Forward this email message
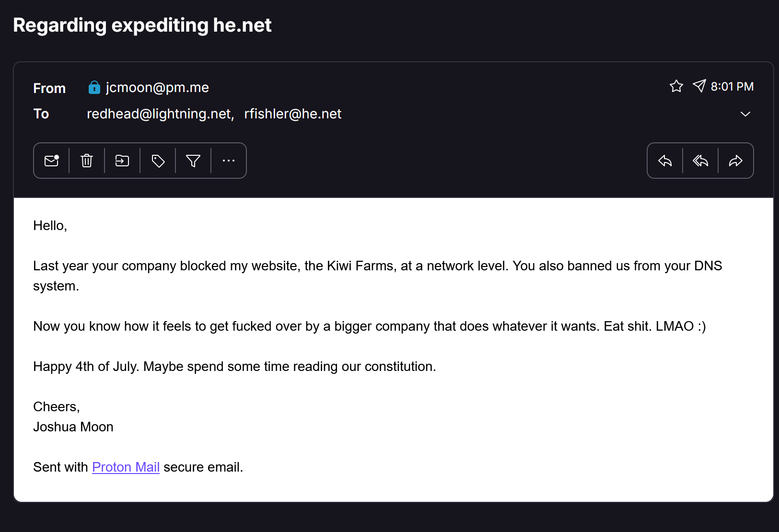This screenshot has width=779, height=532. pyautogui.click(x=736, y=161)
